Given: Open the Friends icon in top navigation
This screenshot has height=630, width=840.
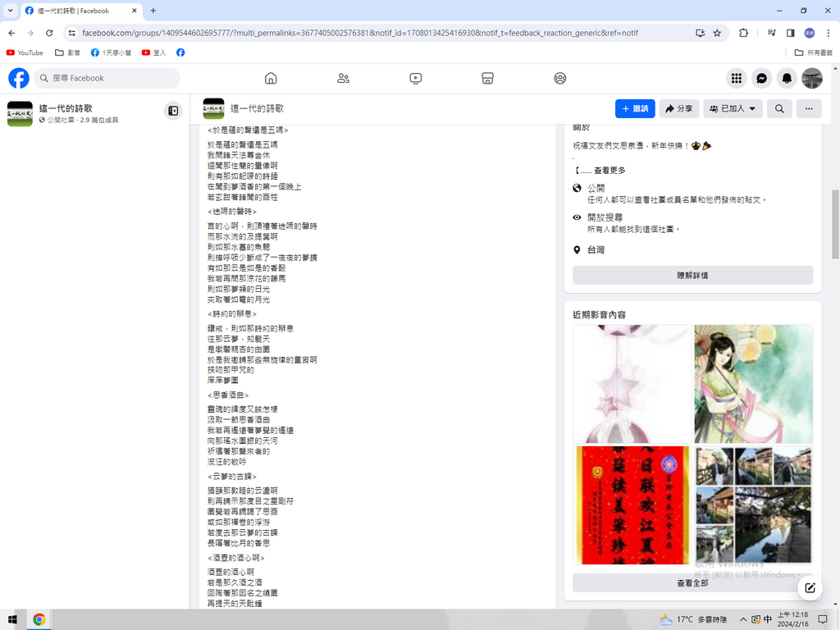Looking at the screenshot, I should [x=343, y=78].
